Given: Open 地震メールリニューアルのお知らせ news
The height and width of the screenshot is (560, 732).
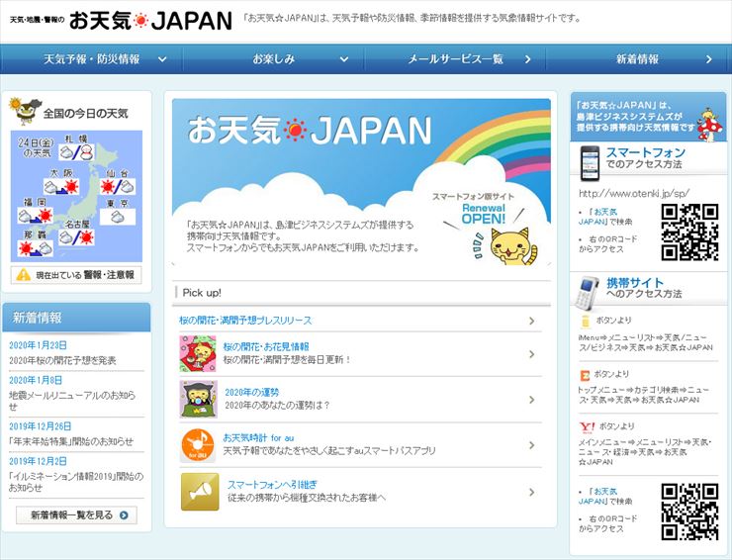Looking at the screenshot, I should click(x=72, y=401).
